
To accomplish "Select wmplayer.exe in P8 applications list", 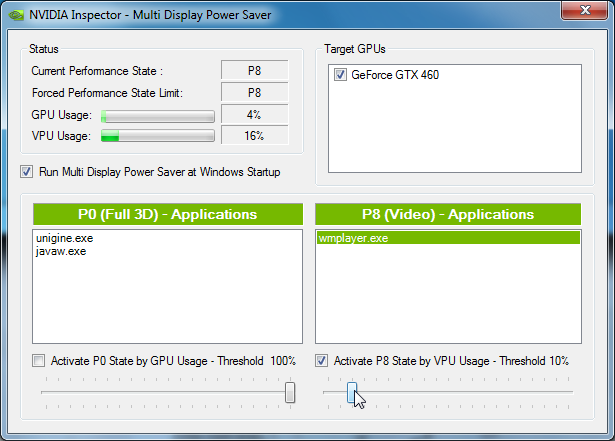I will [x=448, y=238].
